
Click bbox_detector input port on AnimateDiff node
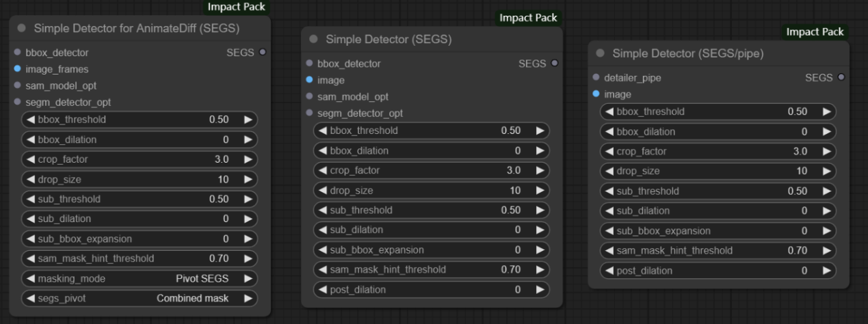coord(17,53)
